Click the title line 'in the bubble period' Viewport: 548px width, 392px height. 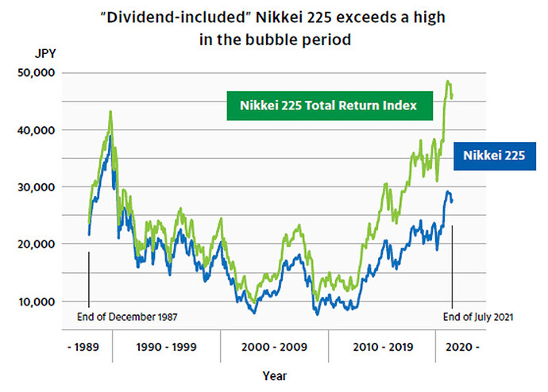pos(275,40)
